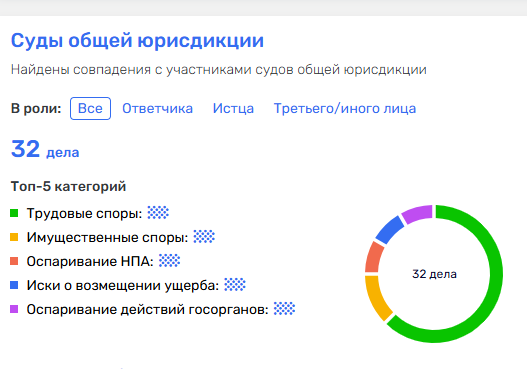Click the green Трудовые споры legend swatch
Screen dimensions: 527x369
[x=14, y=213]
